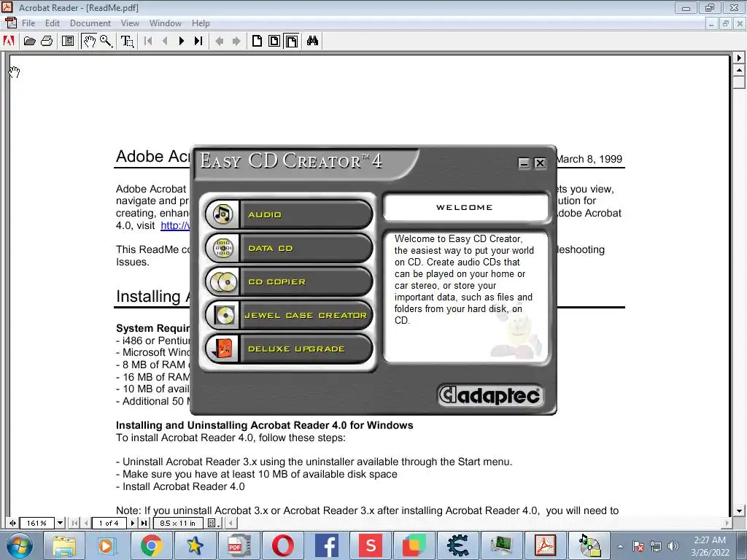Switch to Acrobat Reader in taskbar
747x560 pixels.
pyautogui.click(x=545, y=545)
